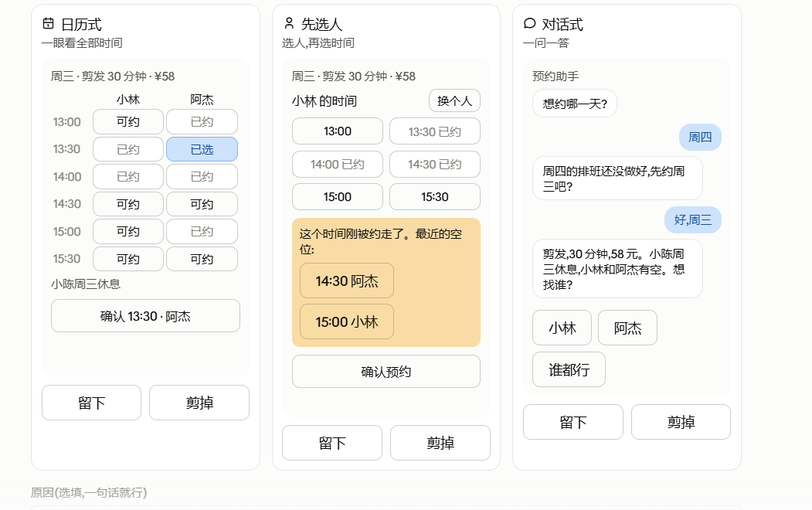Click the 小林 的时间 heading

click(x=324, y=101)
